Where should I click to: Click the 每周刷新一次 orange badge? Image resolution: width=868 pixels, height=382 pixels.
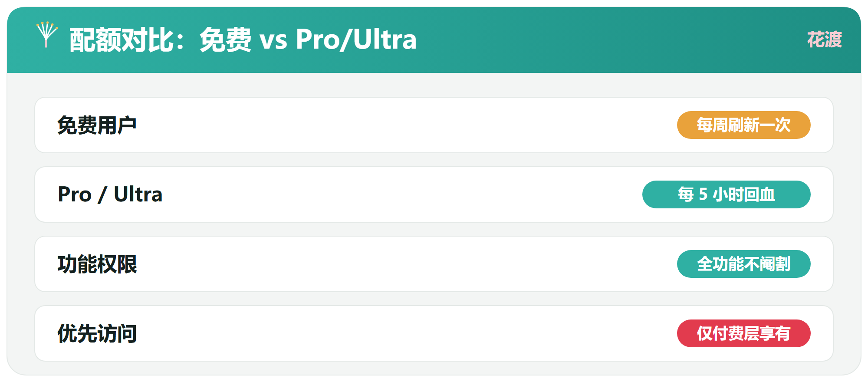point(743,125)
